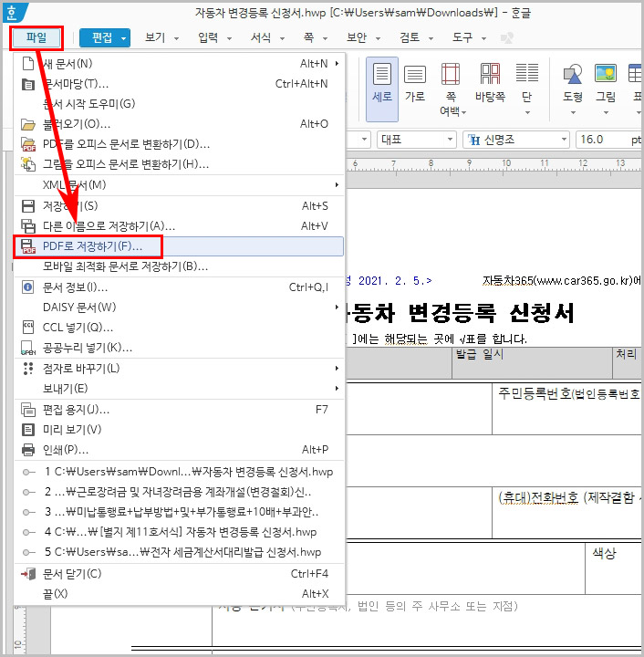Expand the 도구 menu dropdown arrow
Screen dimensions: 644x657
(483, 38)
